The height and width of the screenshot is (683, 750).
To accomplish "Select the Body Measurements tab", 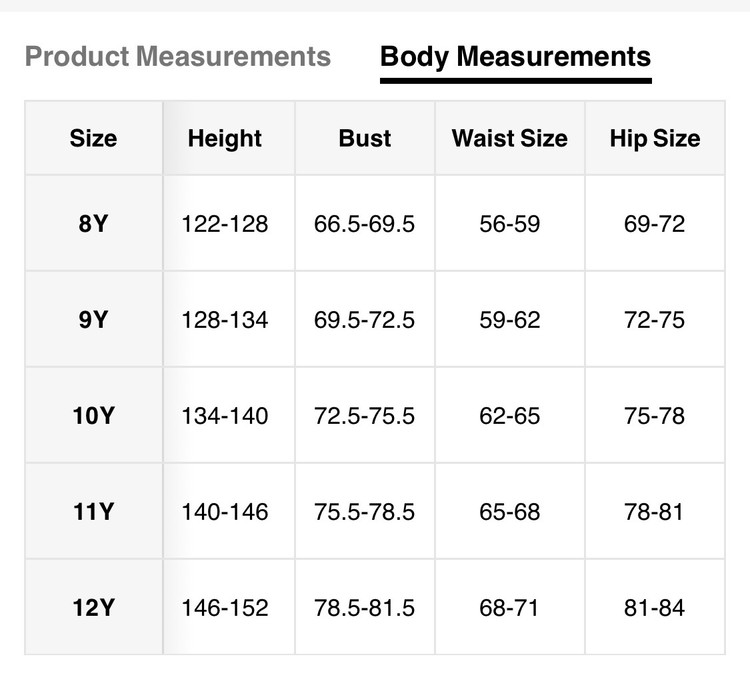I will click(x=515, y=56).
